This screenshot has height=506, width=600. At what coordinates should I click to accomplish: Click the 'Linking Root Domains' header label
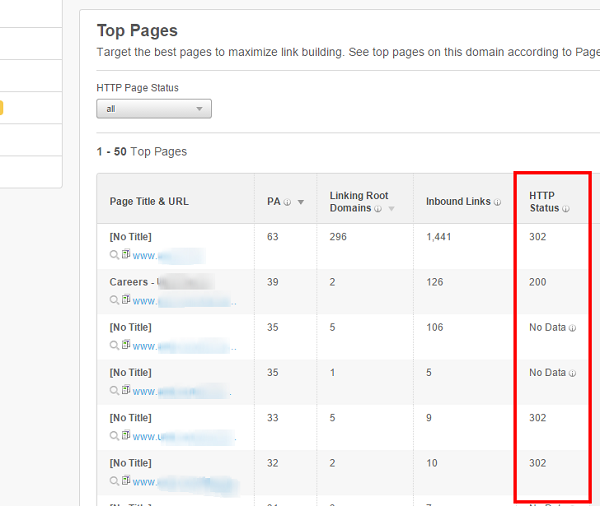coord(359,202)
